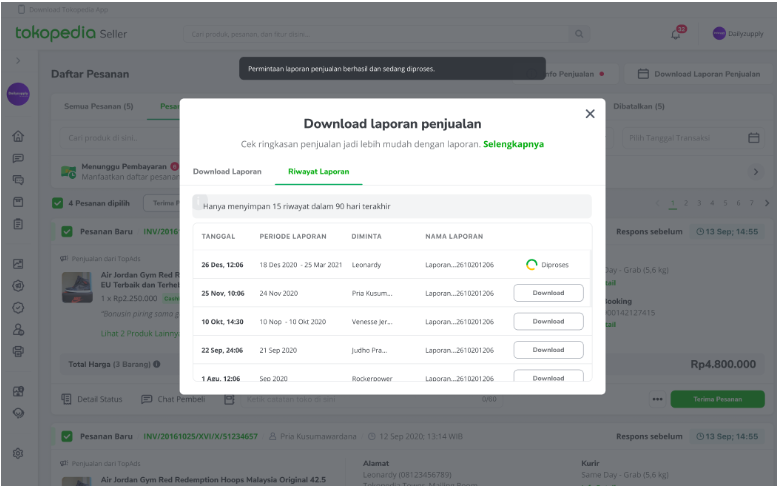The height and width of the screenshot is (488, 777).
Task: Click the Dailysupply profile avatar
Action: pyautogui.click(x=719, y=34)
